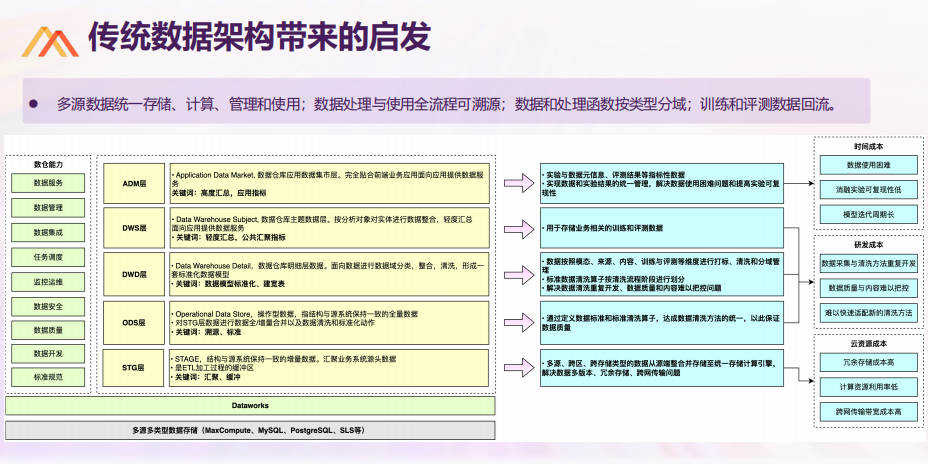The image size is (928, 464).
Task: Click the pink arrow next to ODS层 description
Action: [518, 323]
